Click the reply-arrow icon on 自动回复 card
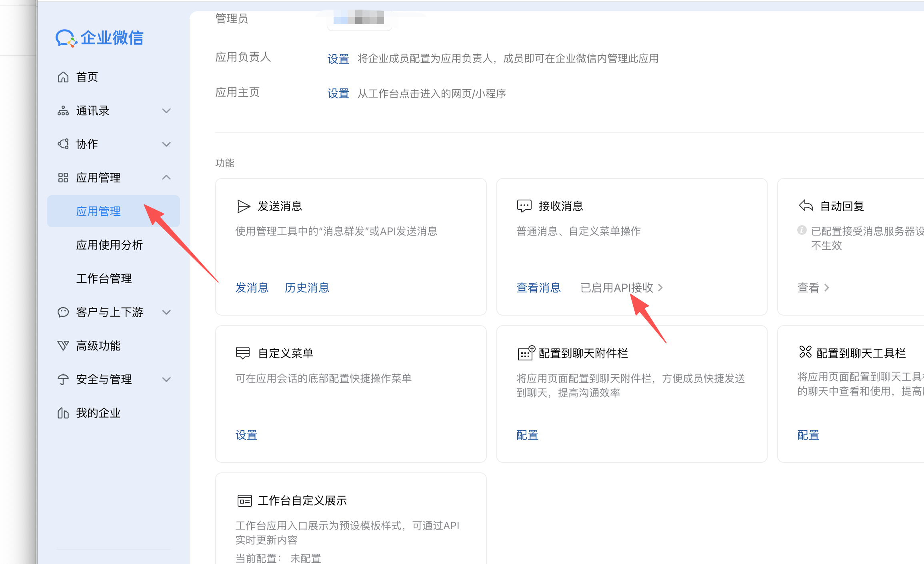 pos(806,206)
